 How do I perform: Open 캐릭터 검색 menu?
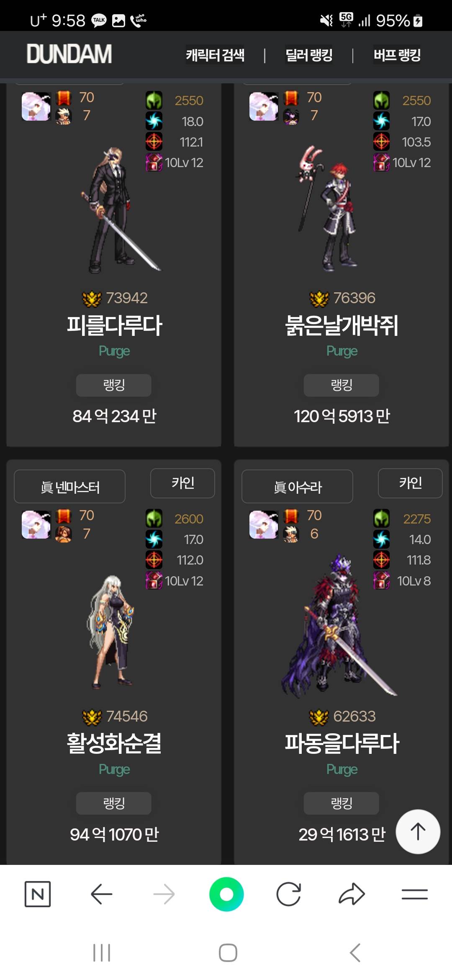[x=215, y=55]
